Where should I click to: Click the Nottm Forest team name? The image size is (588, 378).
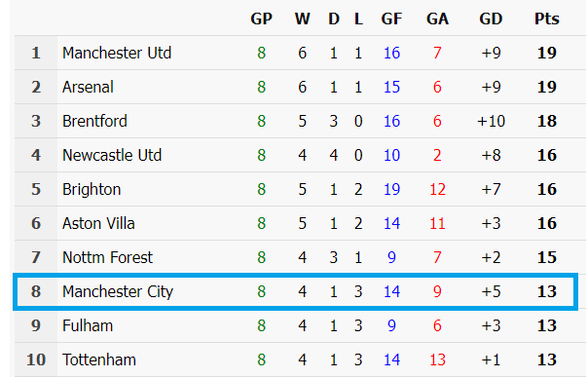[x=107, y=258]
